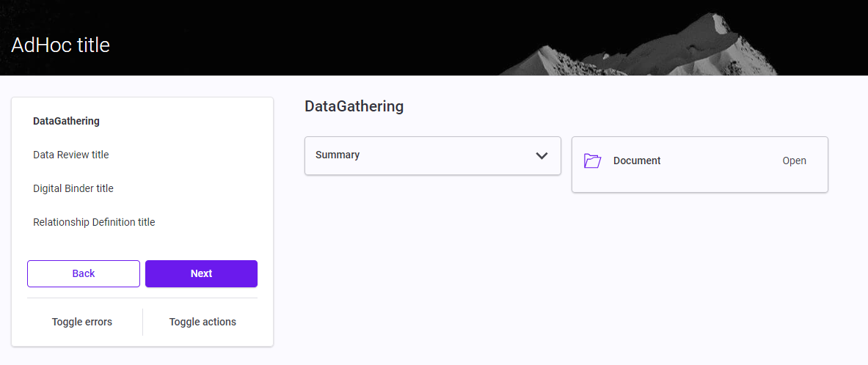Go to Data Review title step
868x365 pixels.
71,155
